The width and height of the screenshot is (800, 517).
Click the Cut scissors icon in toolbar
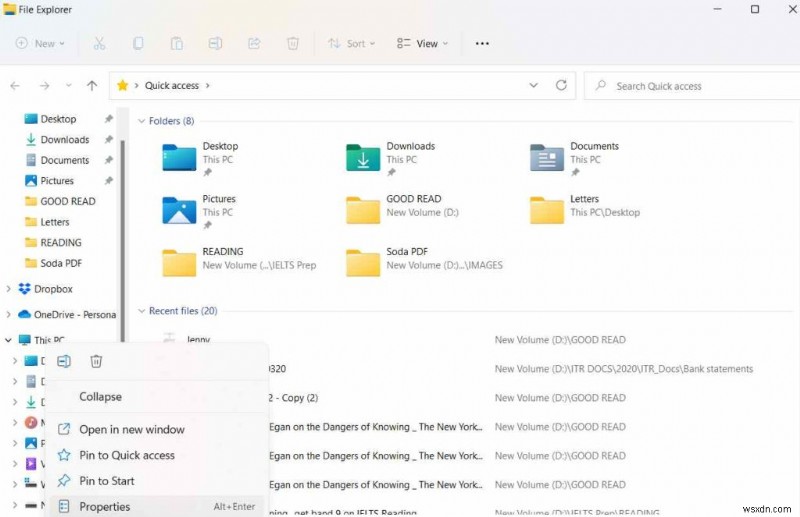point(99,44)
